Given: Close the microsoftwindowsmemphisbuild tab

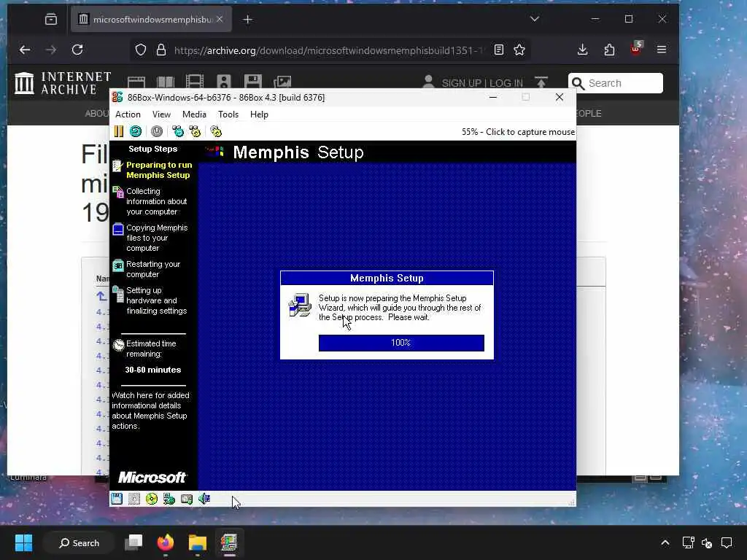Looking at the screenshot, I should pyautogui.click(x=220, y=19).
